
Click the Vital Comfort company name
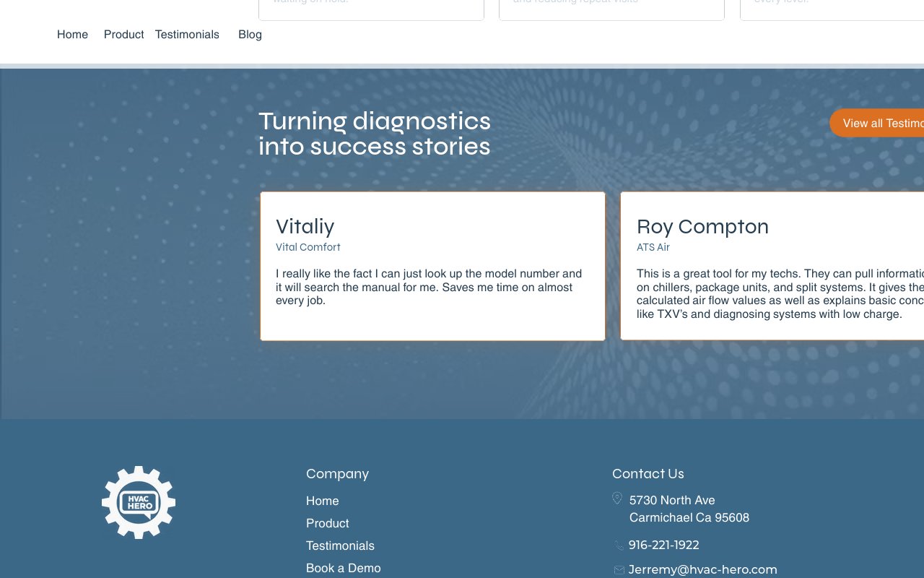click(308, 247)
